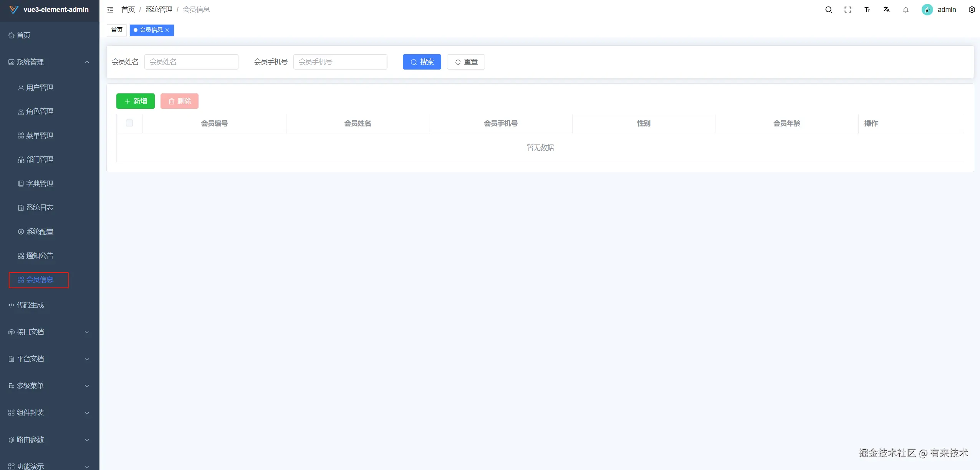Screen dimensions: 980x470
Task: Tick the select-all checkbox in table header
Action: (x=129, y=123)
